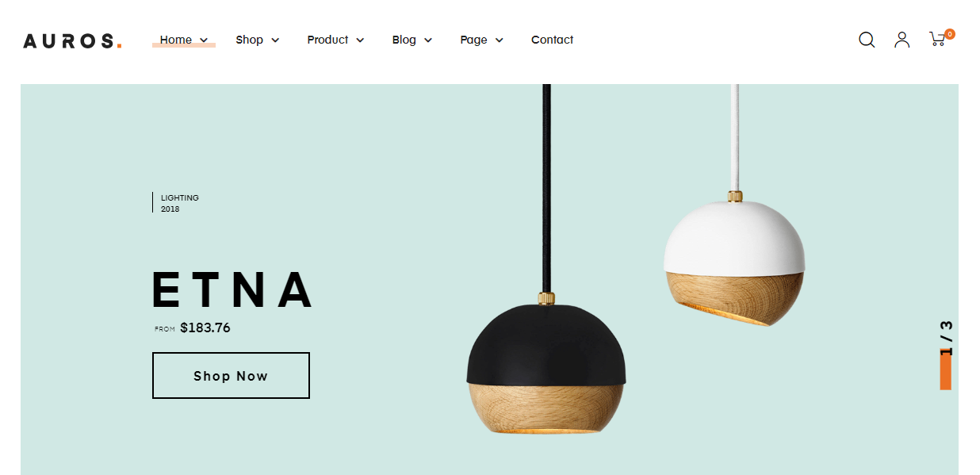Screen dimensions: 980x475
Task: Expand the Page menu chevron
Action: point(500,40)
